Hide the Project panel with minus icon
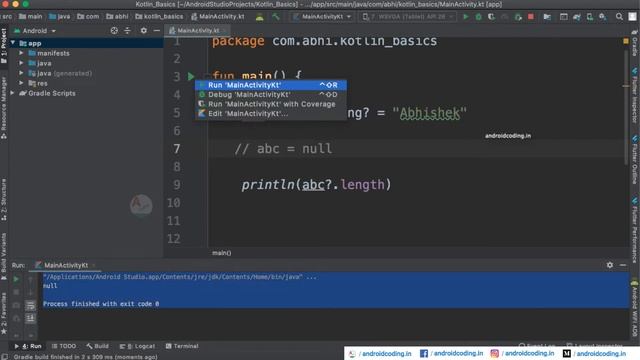This screenshot has height=360, width=640. tap(157, 31)
